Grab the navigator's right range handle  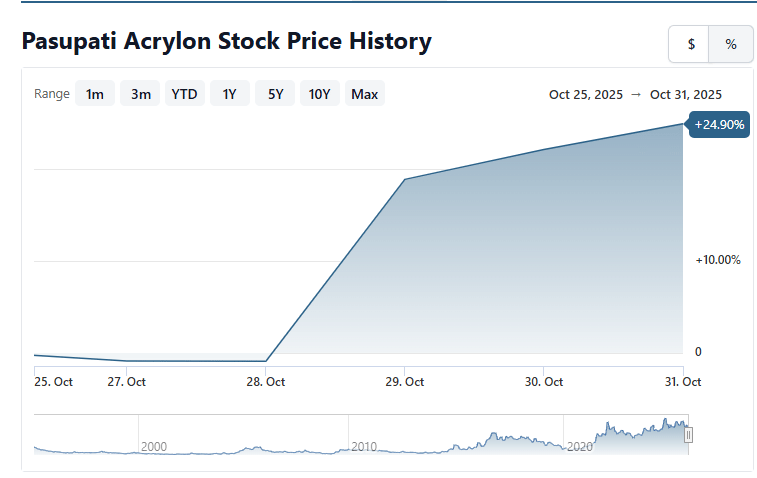[688, 435]
